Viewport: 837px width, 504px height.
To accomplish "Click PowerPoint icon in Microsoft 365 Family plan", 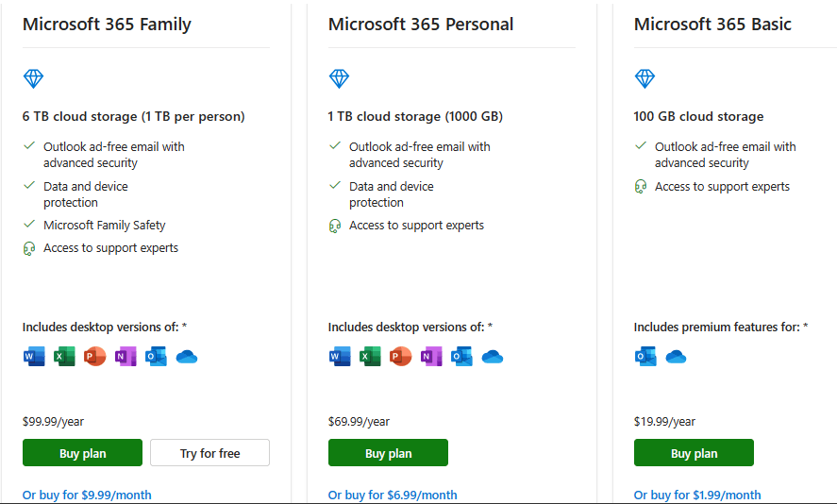I will click(94, 357).
